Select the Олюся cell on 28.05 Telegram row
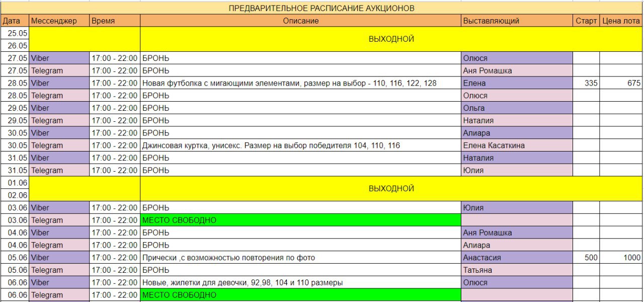This screenshot has width=644, height=302. (517, 96)
